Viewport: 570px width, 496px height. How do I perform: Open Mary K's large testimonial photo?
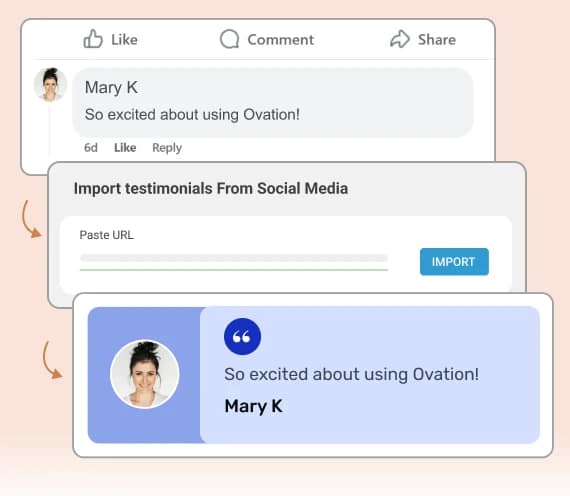pyautogui.click(x=145, y=374)
